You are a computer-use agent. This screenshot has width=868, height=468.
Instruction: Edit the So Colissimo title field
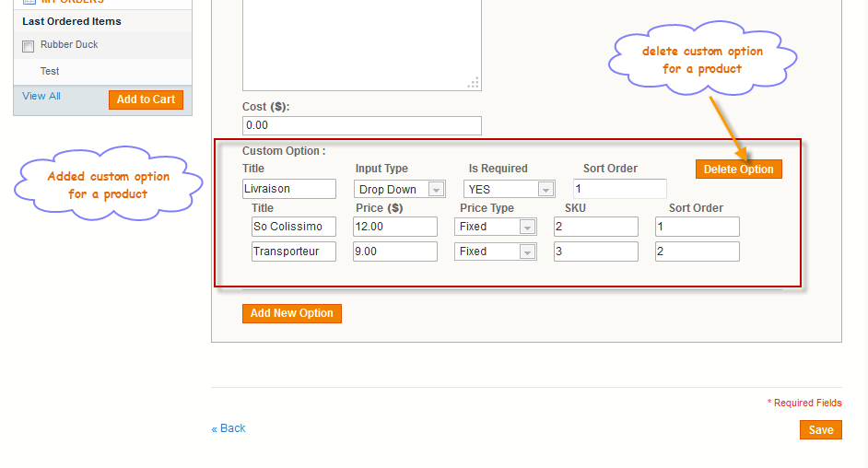(293, 227)
